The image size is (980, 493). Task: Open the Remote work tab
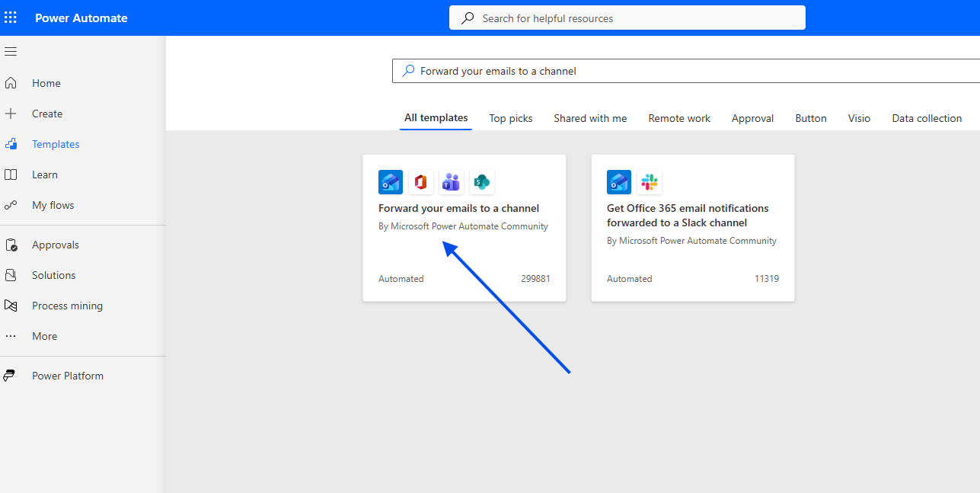678,118
